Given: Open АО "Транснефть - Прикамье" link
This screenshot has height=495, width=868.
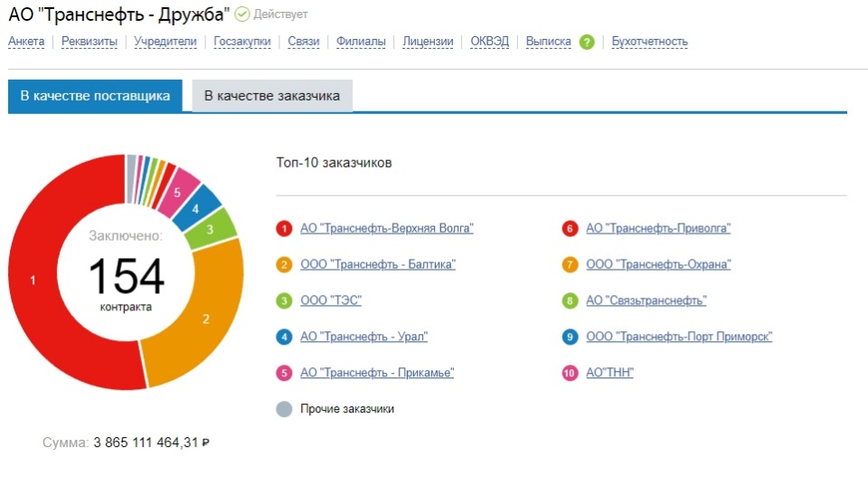Looking at the screenshot, I should pos(377,373).
